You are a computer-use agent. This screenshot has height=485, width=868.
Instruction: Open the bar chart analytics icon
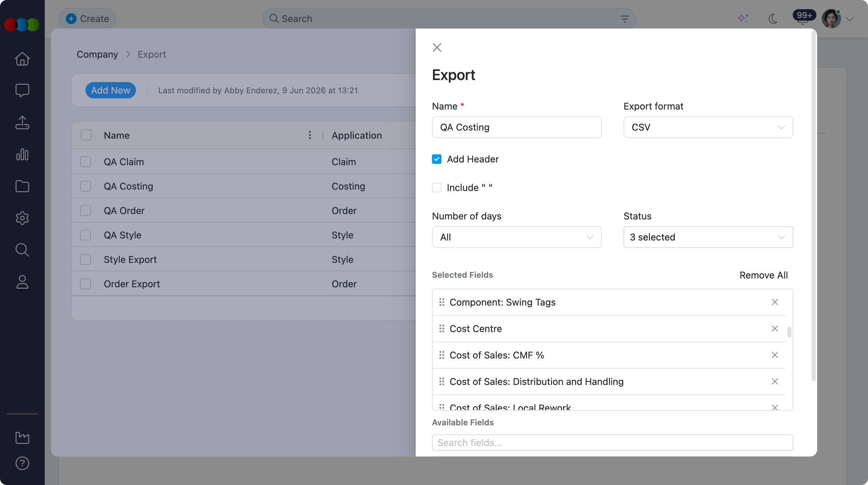pyautogui.click(x=22, y=154)
